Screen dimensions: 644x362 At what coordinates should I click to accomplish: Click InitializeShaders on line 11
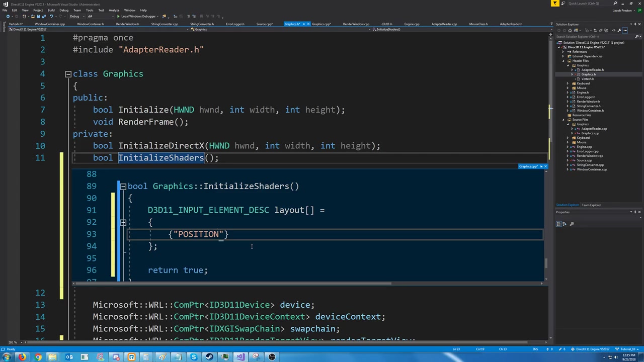(x=161, y=157)
